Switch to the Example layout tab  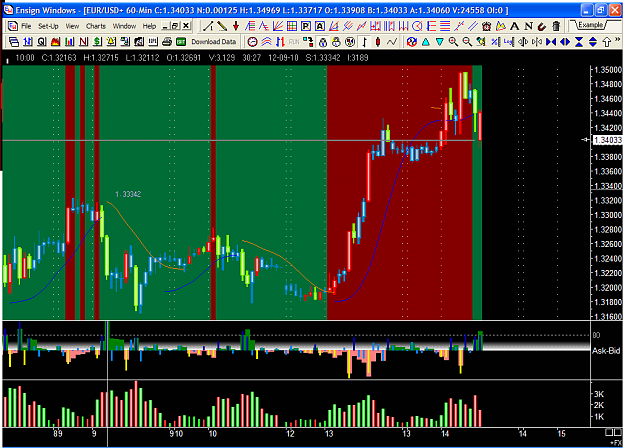click(590, 25)
